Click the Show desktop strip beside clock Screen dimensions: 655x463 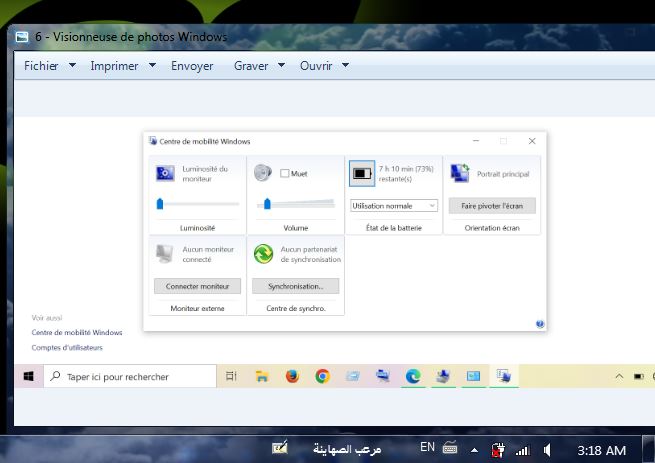pyautogui.click(x=648, y=449)
